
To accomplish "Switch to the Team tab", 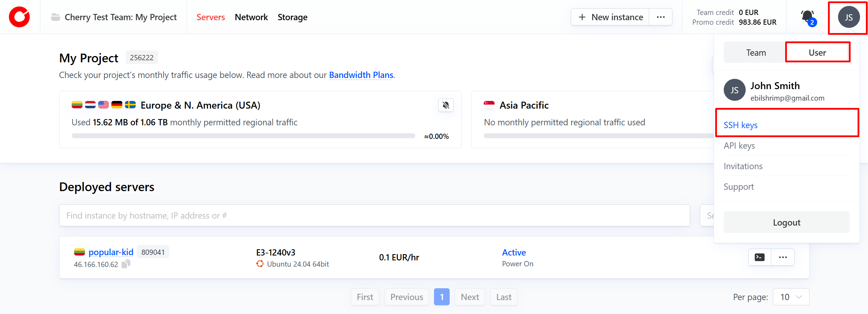I will click(x=756, y=53).
